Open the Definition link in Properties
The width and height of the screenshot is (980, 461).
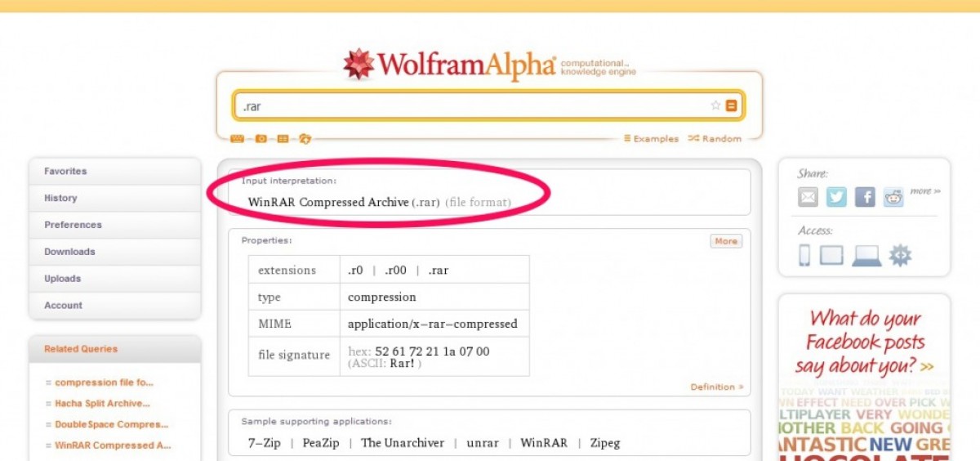(717, 387)
